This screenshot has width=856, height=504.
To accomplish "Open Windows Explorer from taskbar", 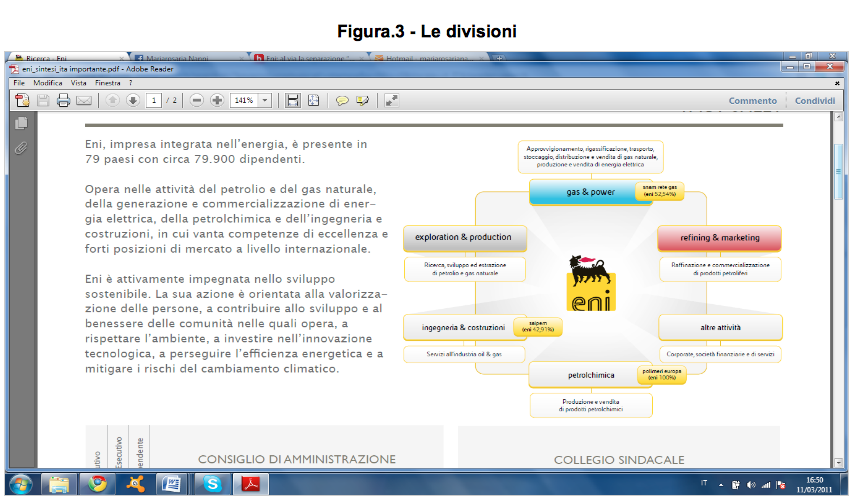I will click(x=58, y=484).
